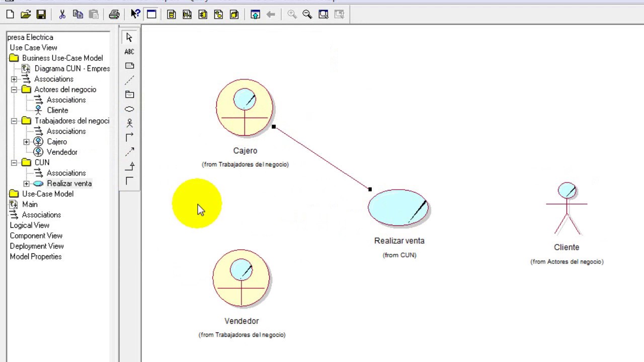This screenshot has height=362, width=644.
Task: Select the Package tool in toolbox
Action: pos(129,95)
